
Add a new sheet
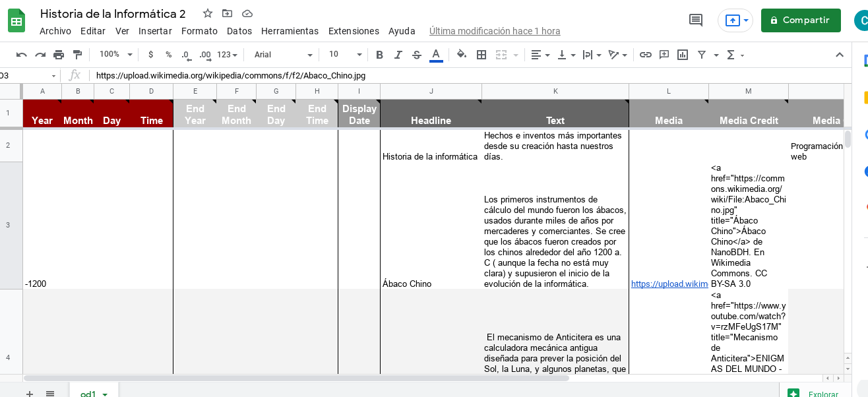coord(30,394)
